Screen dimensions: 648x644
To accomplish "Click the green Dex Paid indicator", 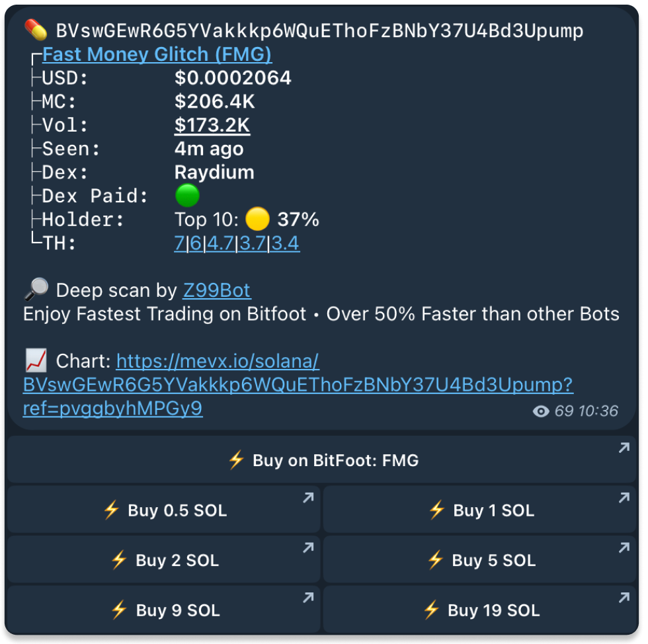I will pyautogui.click(x=188, y=196).
